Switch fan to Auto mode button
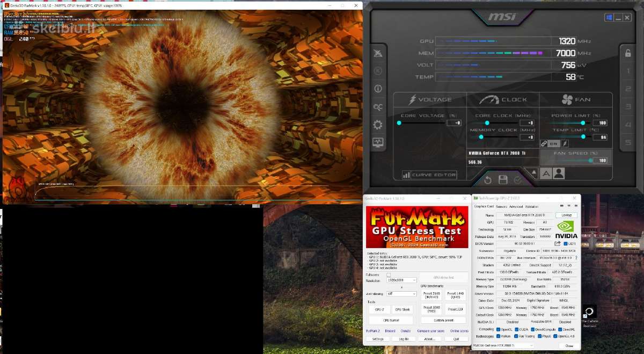The height and width of the screenshot is (354, 644). 546,174
